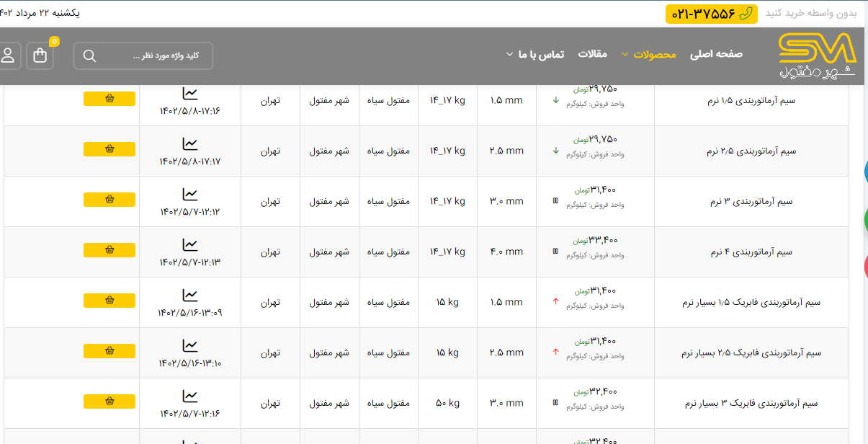Open price chart for سیم آرماتوربندی ۳ نرم
Viewport: 868px width, 444px height.
[189, 195]
